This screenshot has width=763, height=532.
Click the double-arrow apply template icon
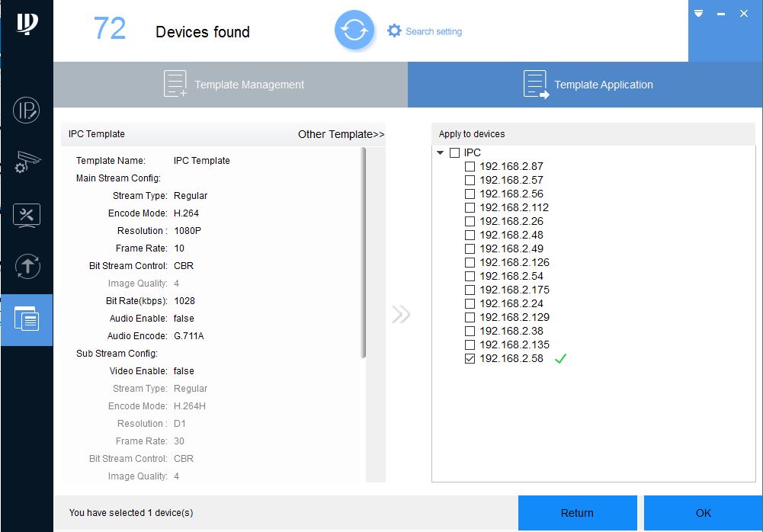point(401,315)
